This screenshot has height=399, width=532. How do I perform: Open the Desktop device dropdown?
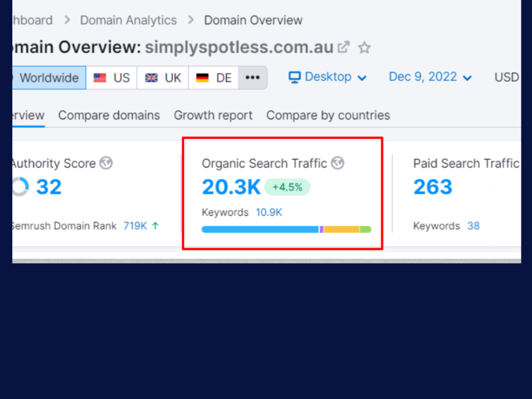click(328, 77)
